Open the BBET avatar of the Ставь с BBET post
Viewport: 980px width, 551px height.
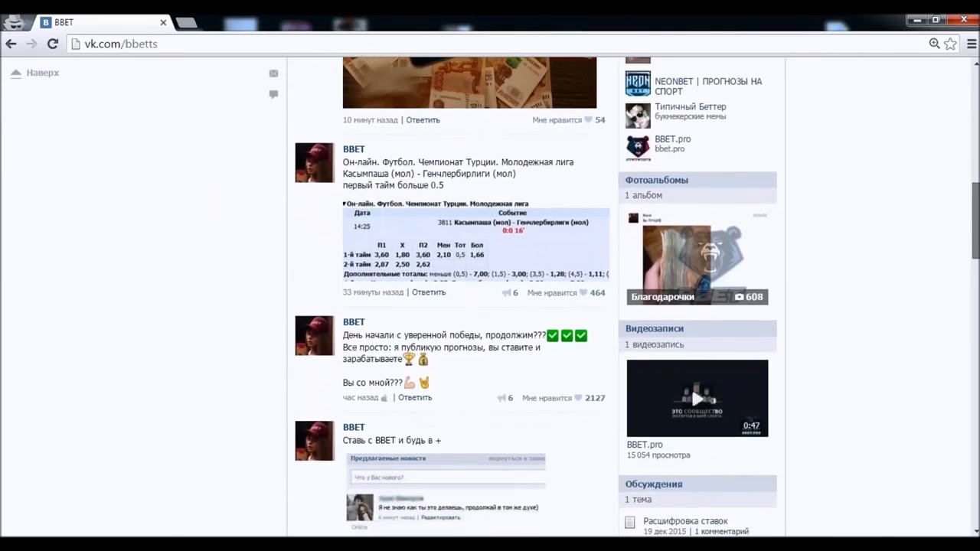click(x=315, y=440)
